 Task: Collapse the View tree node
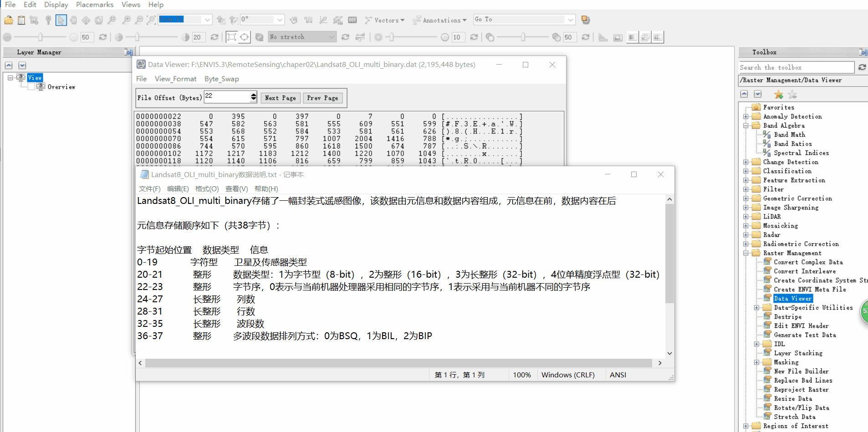pos(10,78)
